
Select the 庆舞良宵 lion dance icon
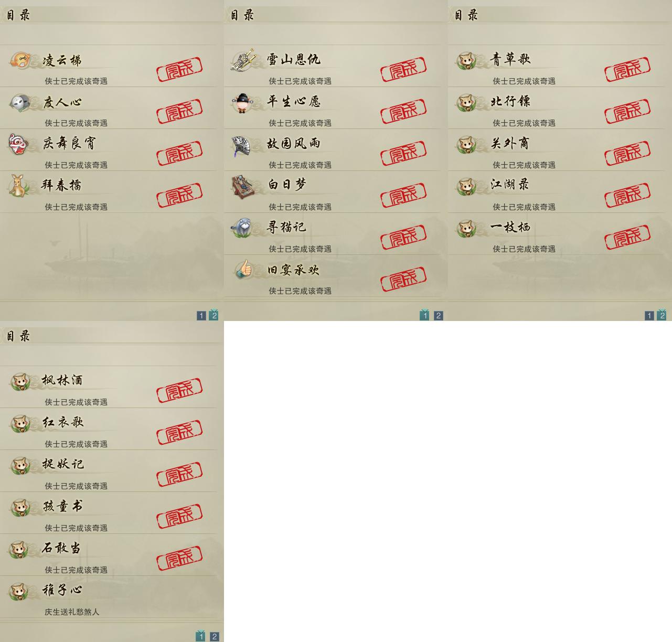19,144
